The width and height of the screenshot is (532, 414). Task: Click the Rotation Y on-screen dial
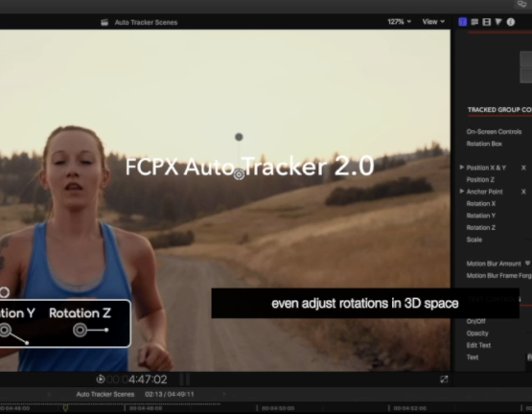5,330
